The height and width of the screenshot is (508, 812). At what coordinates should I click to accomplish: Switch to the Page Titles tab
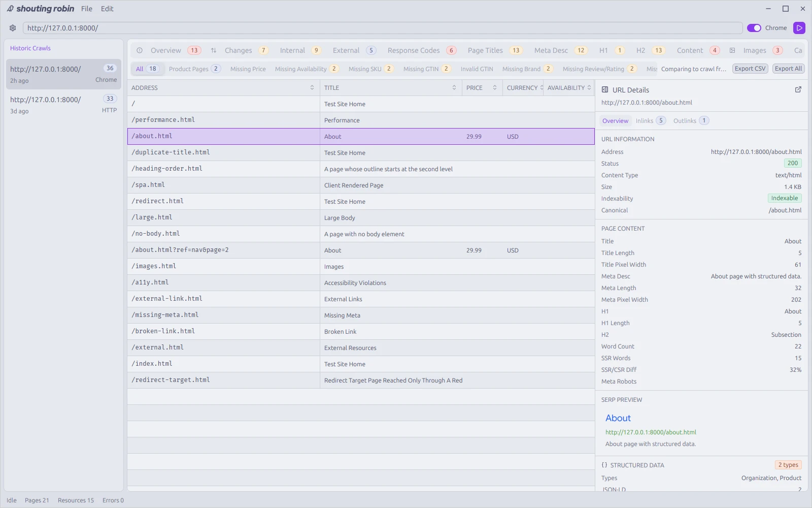[494, 50]
